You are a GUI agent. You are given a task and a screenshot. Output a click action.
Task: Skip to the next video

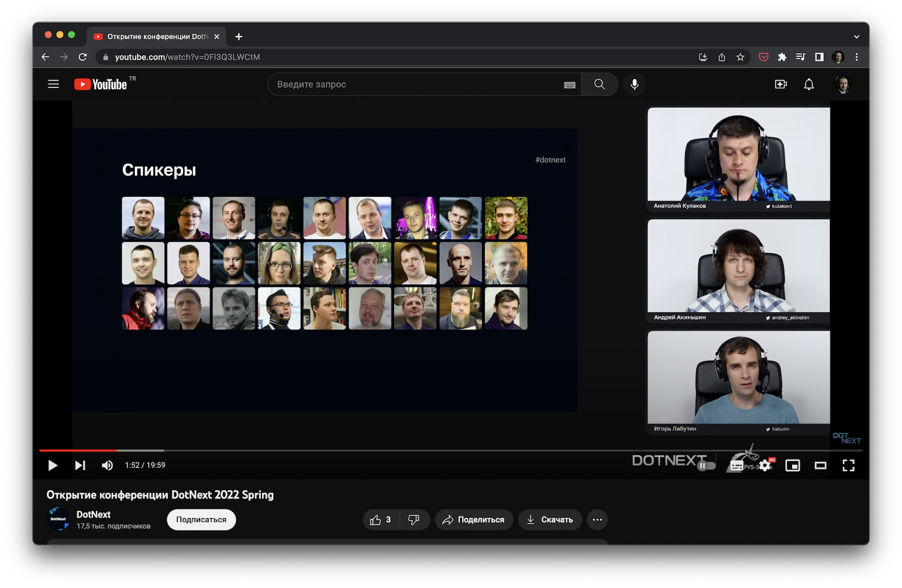point(80,465)
